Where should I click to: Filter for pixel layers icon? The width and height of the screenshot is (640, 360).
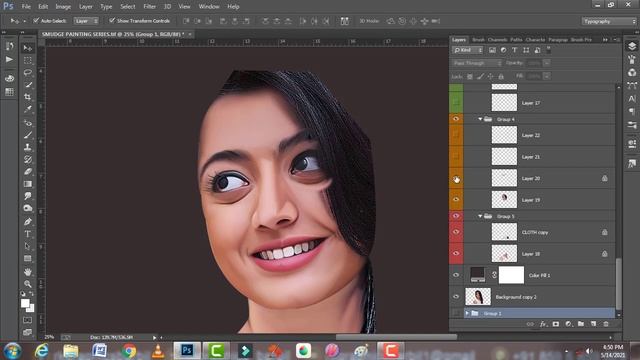tap(492, 50)
